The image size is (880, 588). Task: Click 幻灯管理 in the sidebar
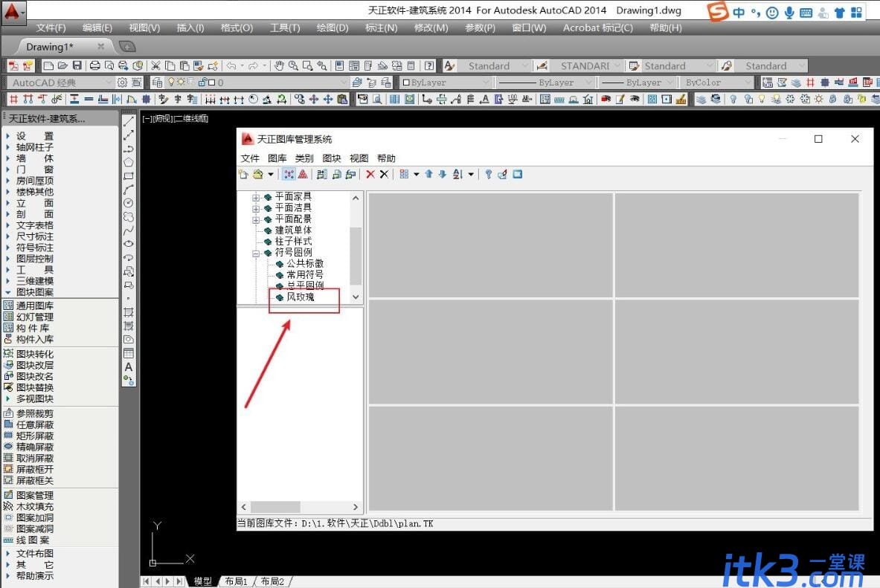click(35, 317)
